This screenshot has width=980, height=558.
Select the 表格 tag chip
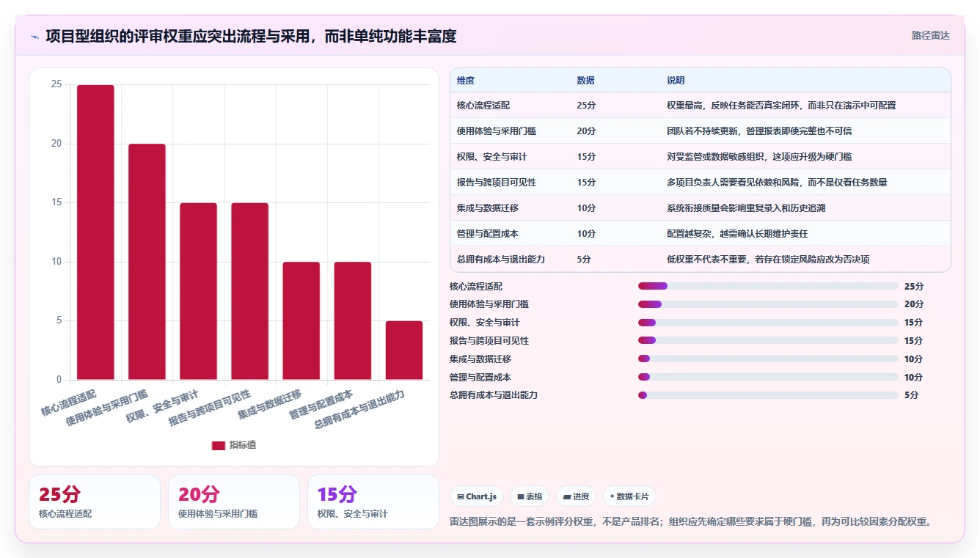530,496
